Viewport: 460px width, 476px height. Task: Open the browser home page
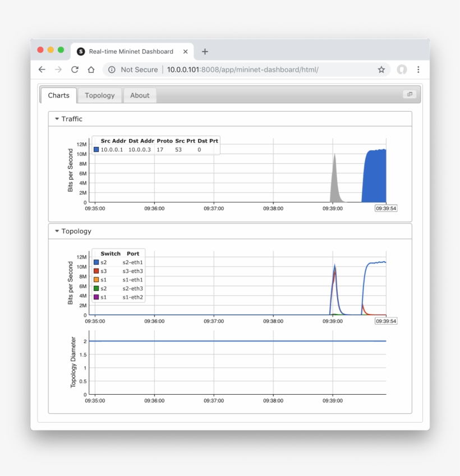91,70
